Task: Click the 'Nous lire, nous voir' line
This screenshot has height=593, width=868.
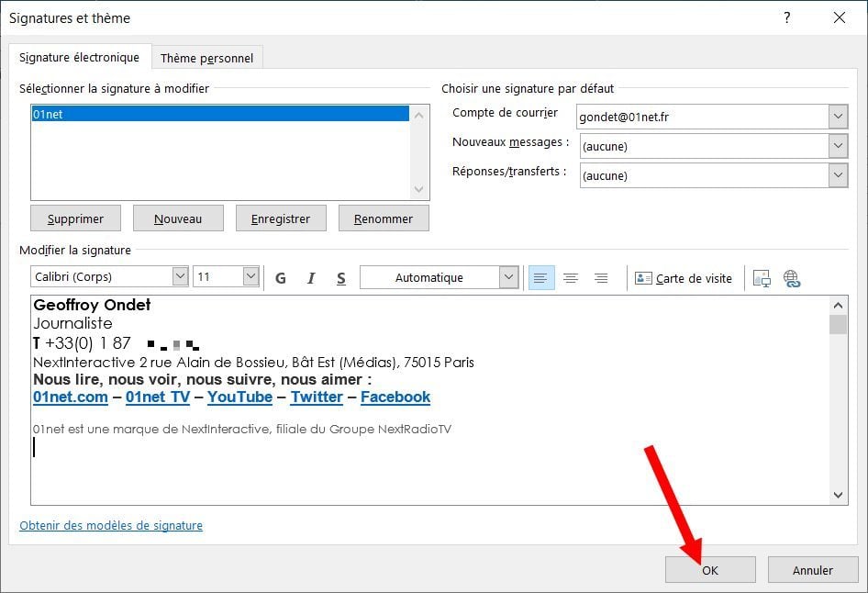Action: [203, 379]
